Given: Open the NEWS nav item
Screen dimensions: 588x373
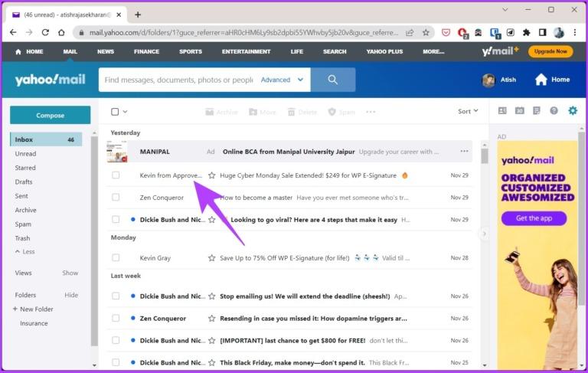Looking at the screenshot, I should pyautogui.click(x=106, y=51).
